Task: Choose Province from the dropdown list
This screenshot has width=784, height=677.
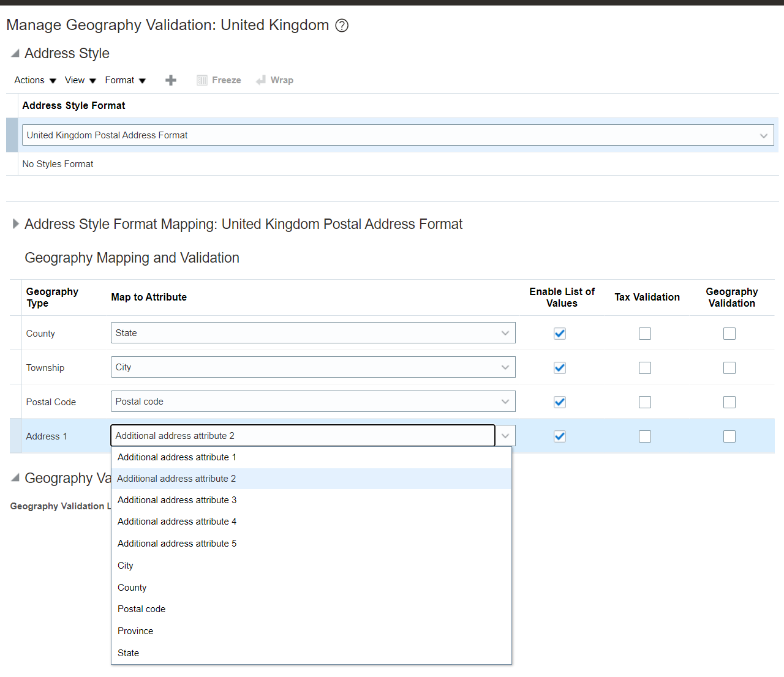Action: coord(311,631)
